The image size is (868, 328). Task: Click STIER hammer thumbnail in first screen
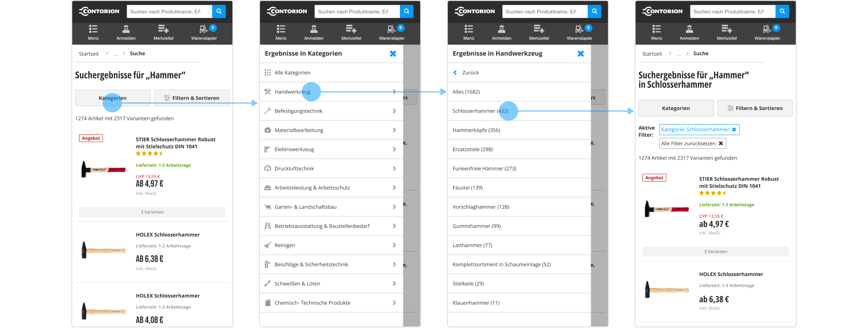103,169
